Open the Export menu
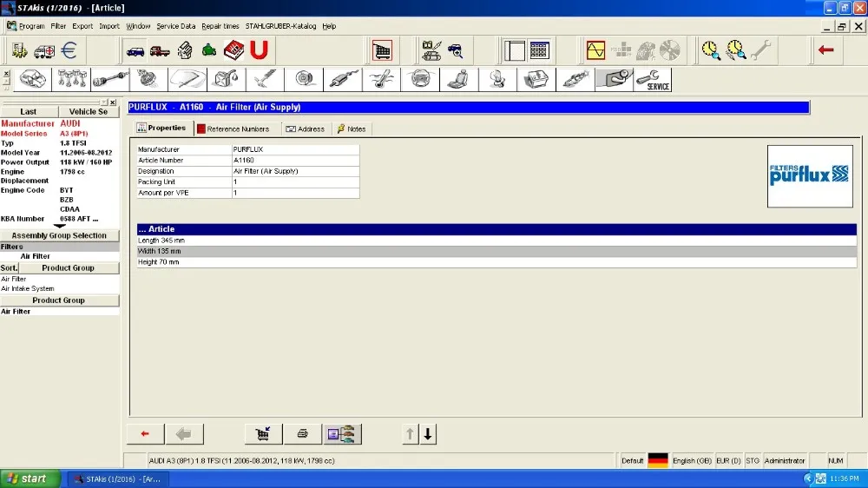 [x=82, y=26]
